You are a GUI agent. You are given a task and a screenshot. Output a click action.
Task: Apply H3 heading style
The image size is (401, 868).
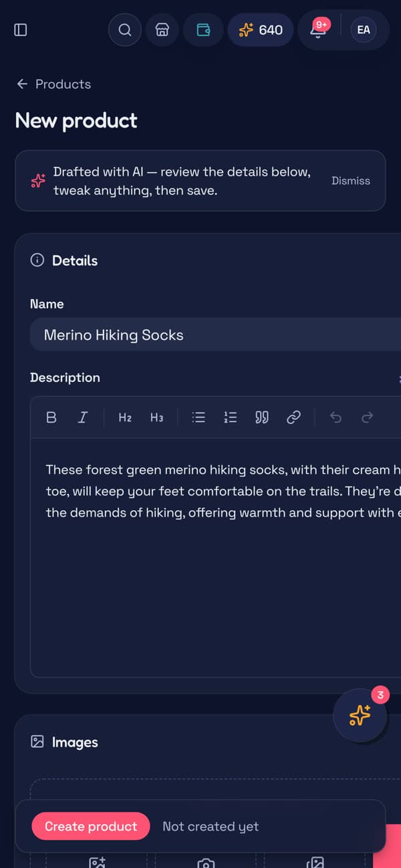click(156, 417)
